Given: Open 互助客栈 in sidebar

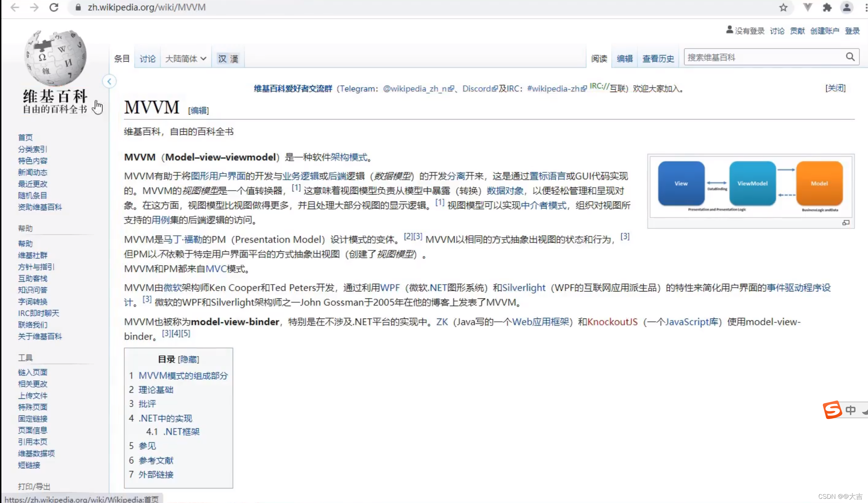Looking at the screenshot, I should coord(33,278).
